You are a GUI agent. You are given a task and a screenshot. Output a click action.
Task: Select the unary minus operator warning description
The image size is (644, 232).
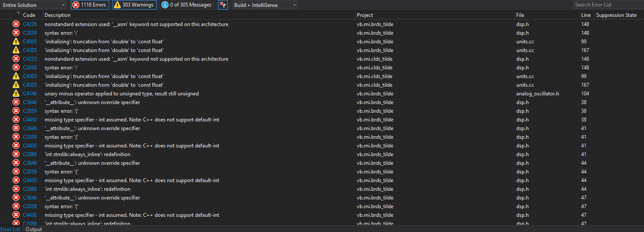[x=122, y=94]
